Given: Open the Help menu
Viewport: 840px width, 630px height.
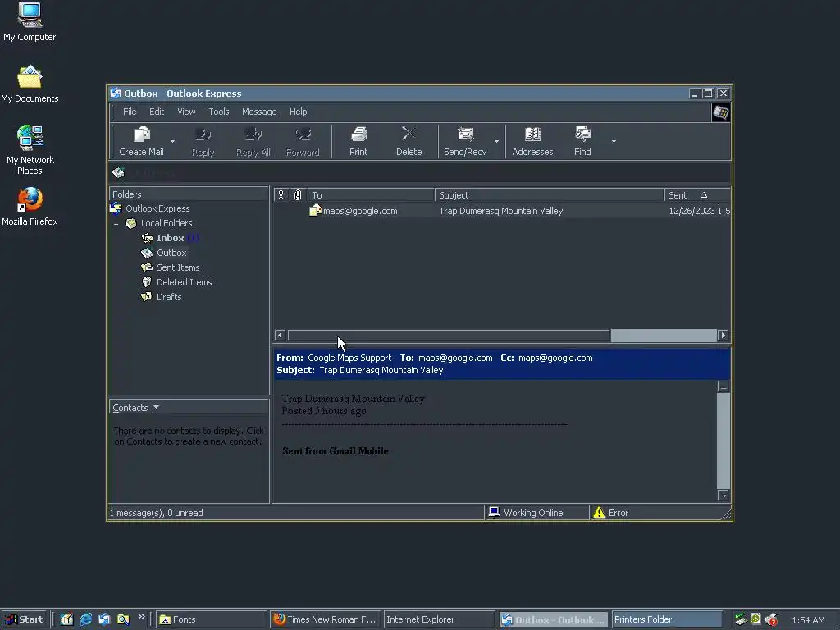Looking at the screenshot, I should pyautogui.click(x=299, y=112).
